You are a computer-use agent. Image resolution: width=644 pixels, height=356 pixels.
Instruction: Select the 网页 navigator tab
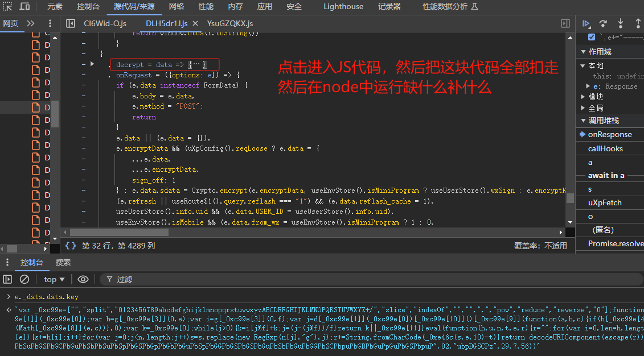pyautogui.click(x=11, y=23)
